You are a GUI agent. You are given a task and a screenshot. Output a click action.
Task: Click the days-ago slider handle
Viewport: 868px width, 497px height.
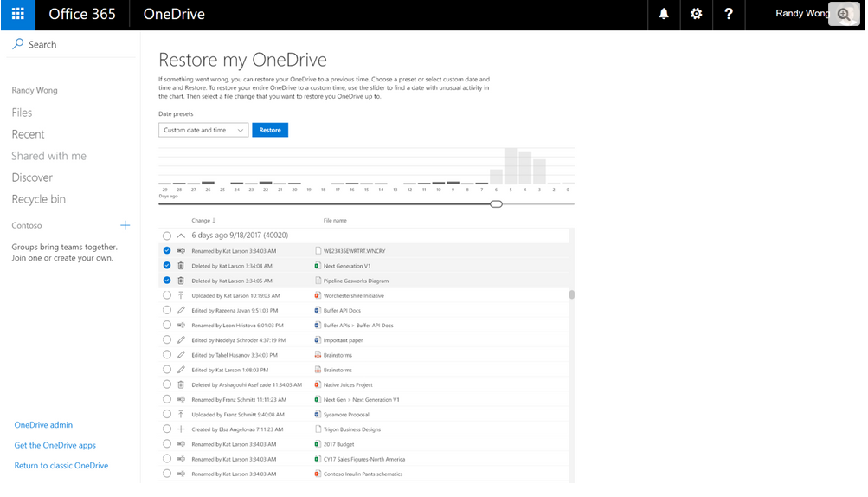pos(496,203)
